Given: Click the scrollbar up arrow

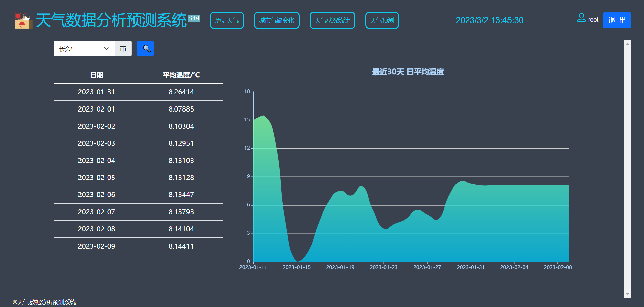Looking at the screenshot, I should point(627,44).
